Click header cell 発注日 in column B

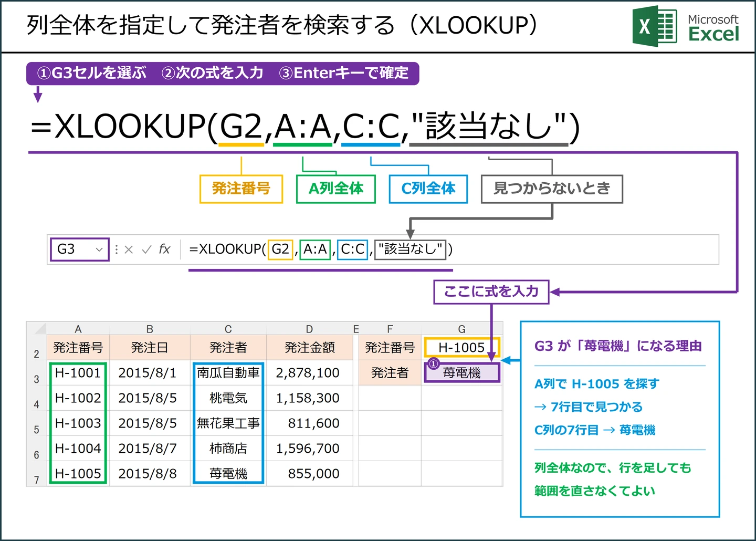point(150,348)
